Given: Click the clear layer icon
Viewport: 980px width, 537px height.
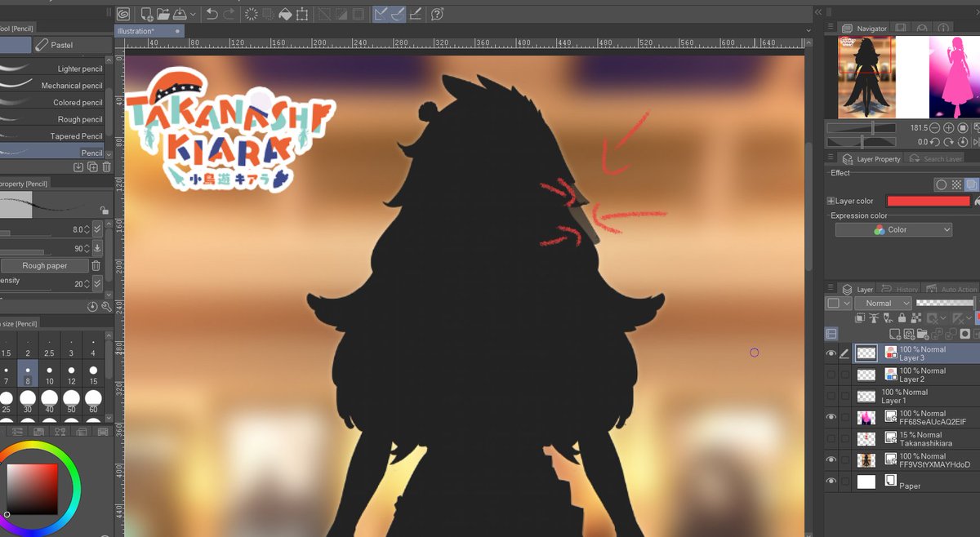Looking at the screenshot, I should tap(252, 14).
